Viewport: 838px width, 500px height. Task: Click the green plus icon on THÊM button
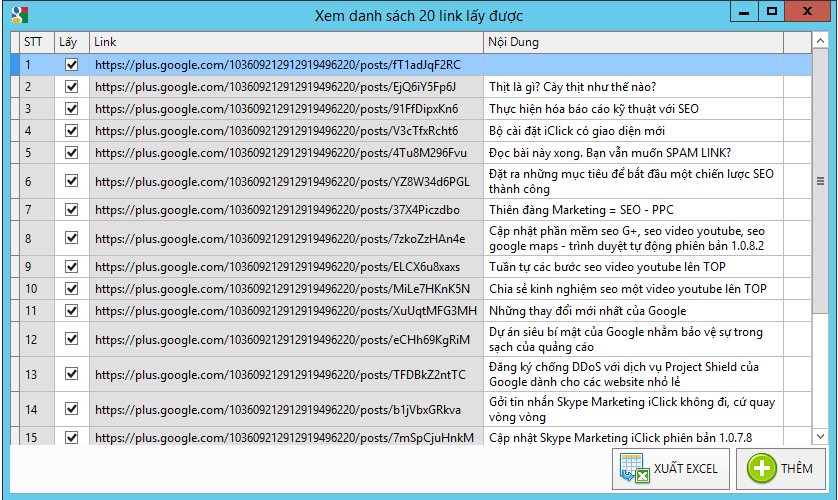(x=762, y=468)
